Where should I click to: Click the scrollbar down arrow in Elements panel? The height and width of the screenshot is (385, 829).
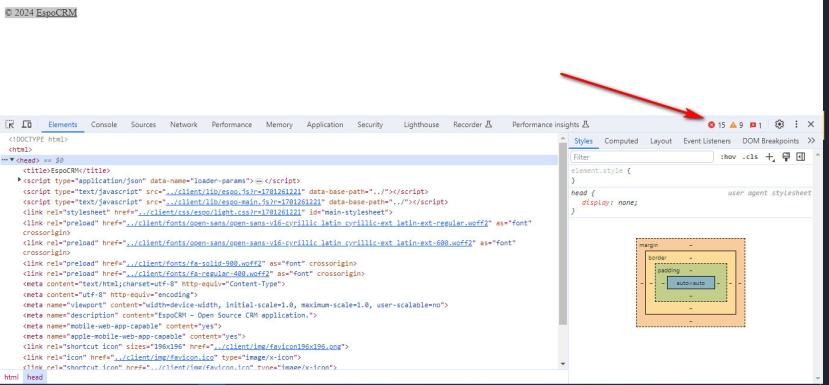[x=563, y=364]
